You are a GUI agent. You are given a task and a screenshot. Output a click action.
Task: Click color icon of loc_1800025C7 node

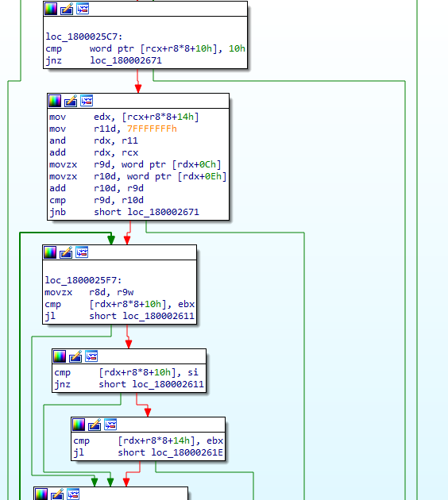pos(51,9)
